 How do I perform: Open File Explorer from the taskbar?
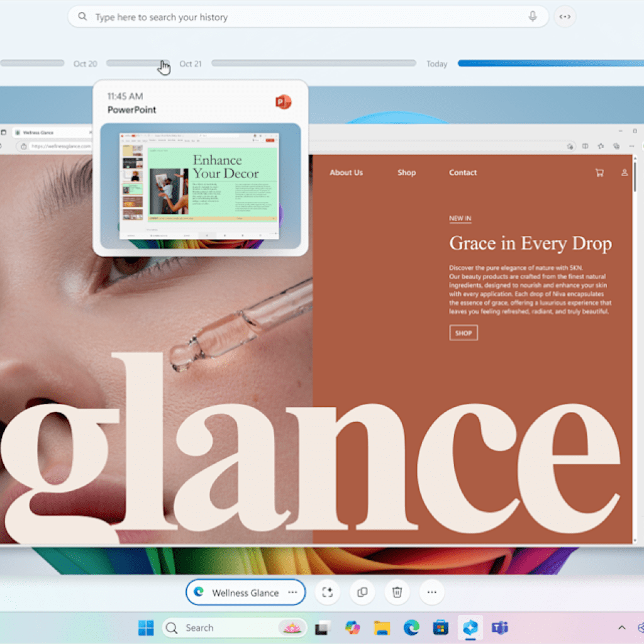[x=382, y=627]
